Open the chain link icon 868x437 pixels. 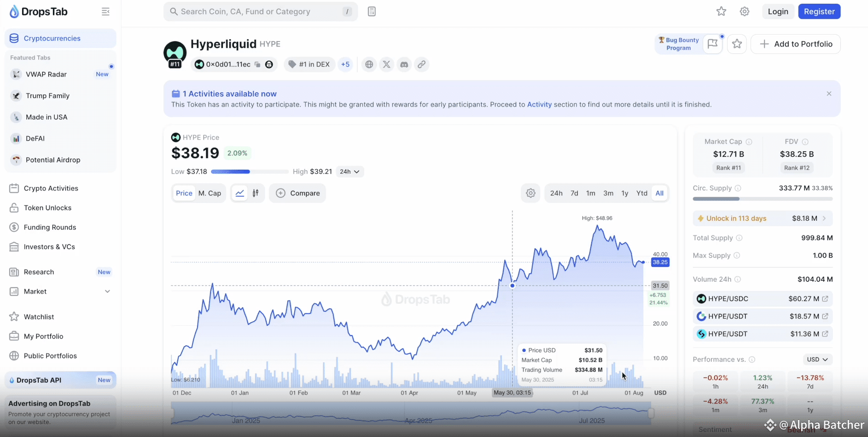[x=421, y=65]
